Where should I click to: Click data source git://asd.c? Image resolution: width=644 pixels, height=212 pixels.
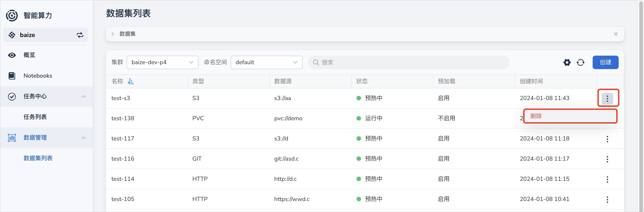coord(286,159)
